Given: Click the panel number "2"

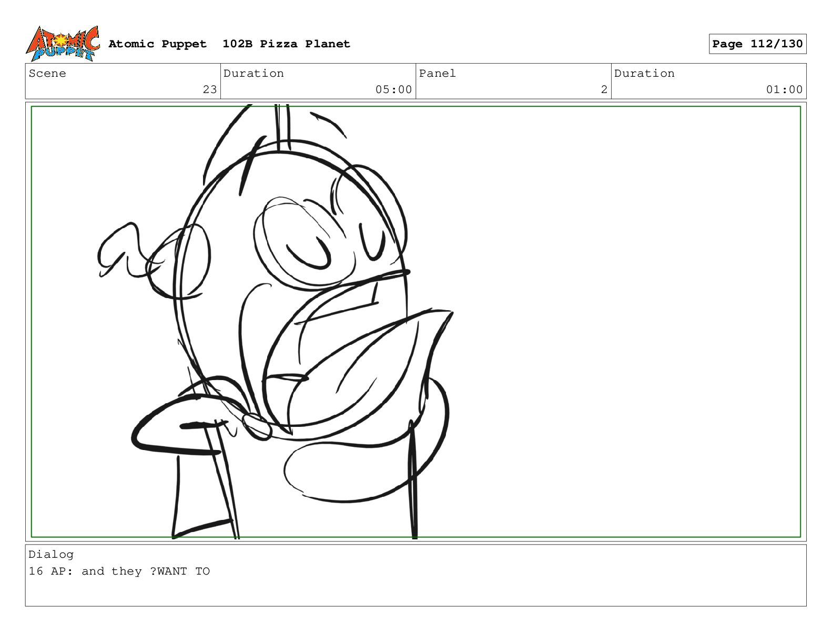Looking at the screenshot, I should tap(604, 89).
